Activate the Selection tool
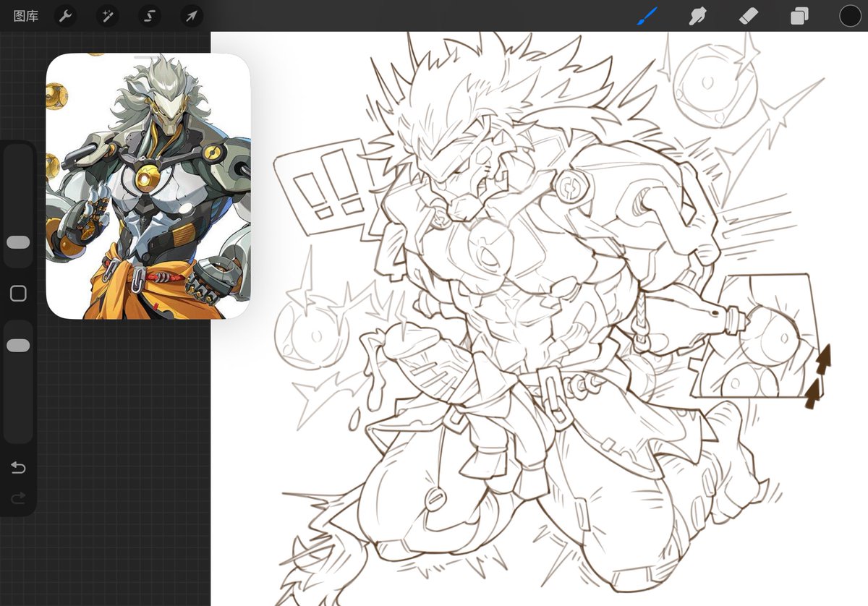This screenshot has height=606, width=868. tap(150, 16)
